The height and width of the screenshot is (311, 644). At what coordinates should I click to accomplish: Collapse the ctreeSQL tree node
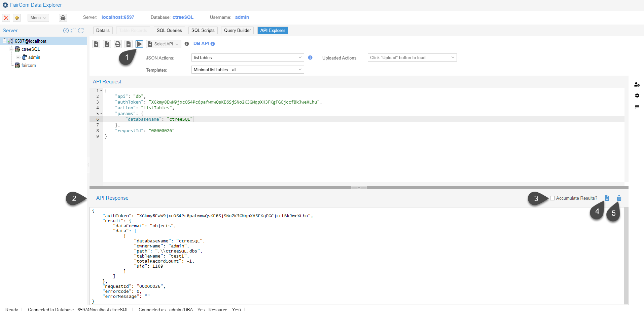point(11,49)
